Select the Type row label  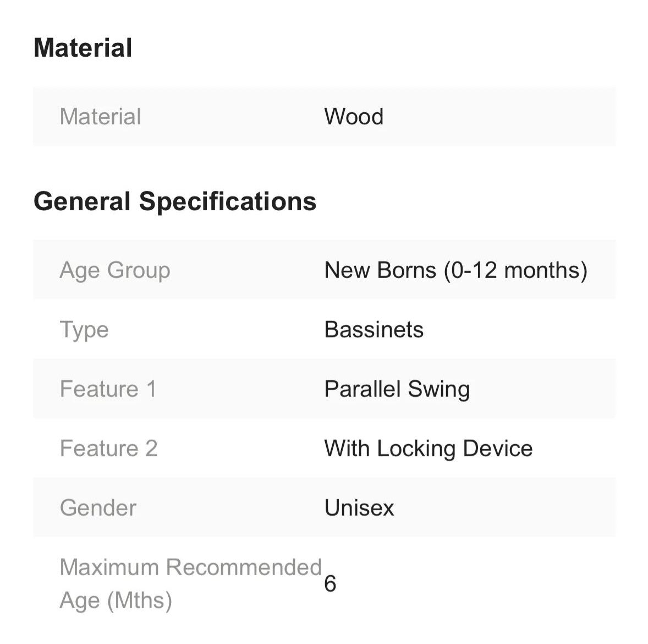(84, 330)
